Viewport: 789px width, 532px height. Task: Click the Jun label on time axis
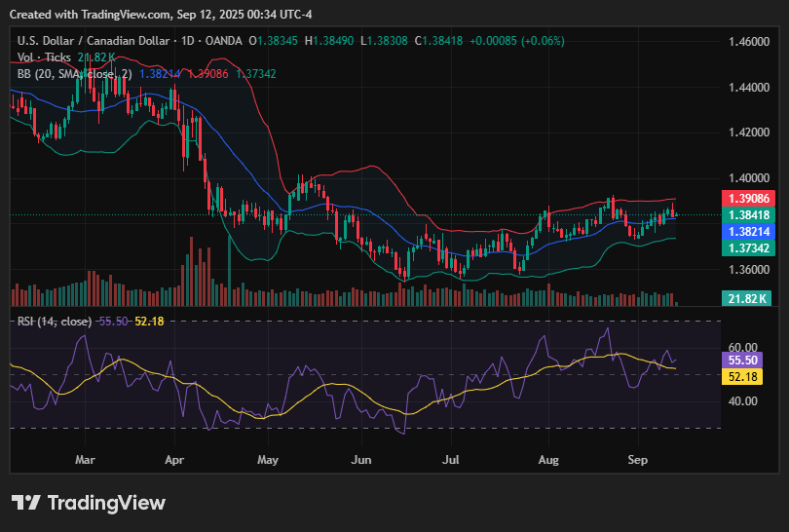pos(361,460)
